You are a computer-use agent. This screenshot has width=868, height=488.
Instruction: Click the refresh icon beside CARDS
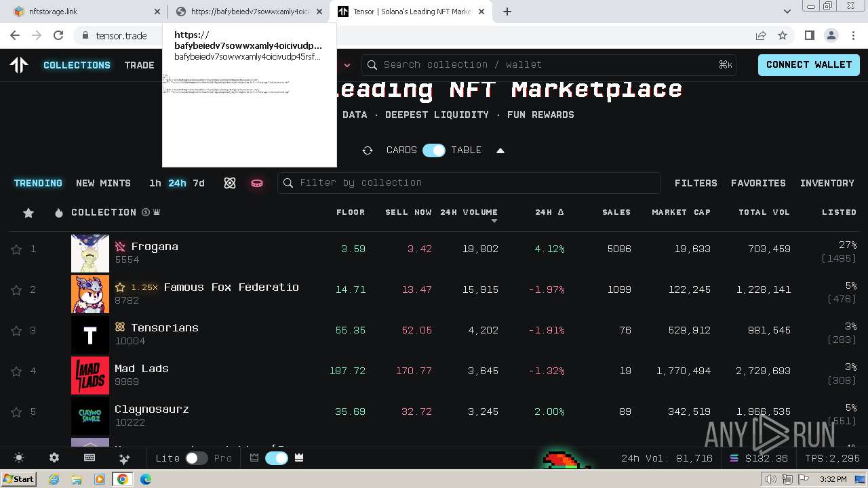368,150
